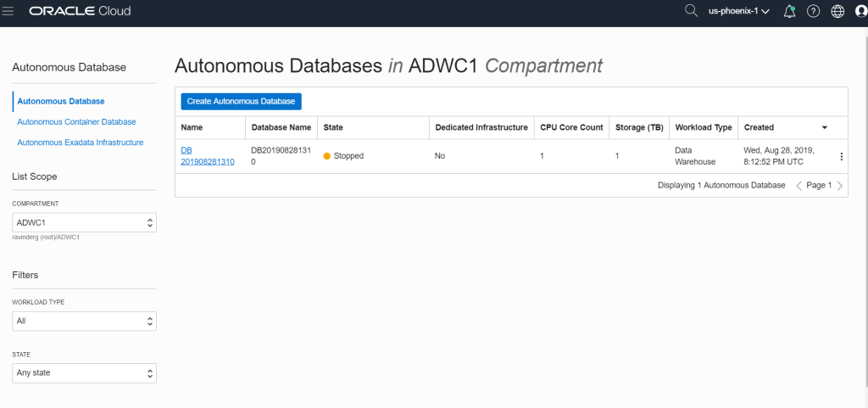This screenshot has height=408, width=868.
Task: Click Create Autonomous Database button
Action: (x=241, y=101)
